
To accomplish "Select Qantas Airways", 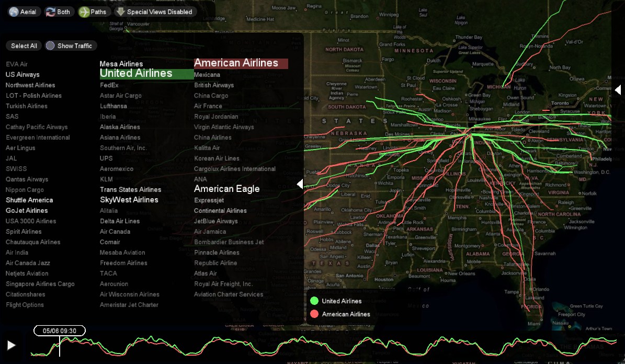I will click(x=27, y=179).
